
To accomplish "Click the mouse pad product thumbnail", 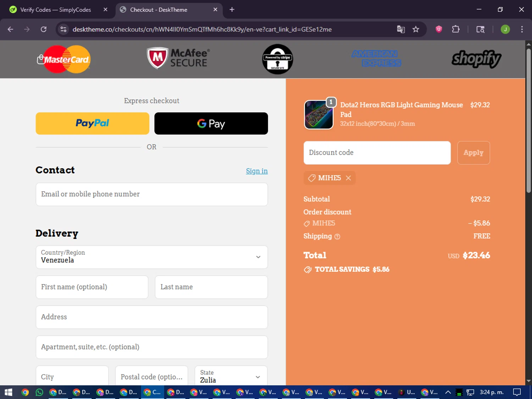I will pyautogui.click(x=318, y=115).
